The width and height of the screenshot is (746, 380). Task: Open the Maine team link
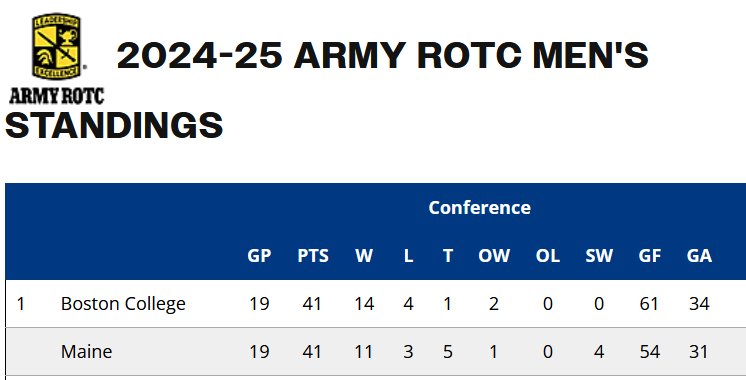coord(87,351)
